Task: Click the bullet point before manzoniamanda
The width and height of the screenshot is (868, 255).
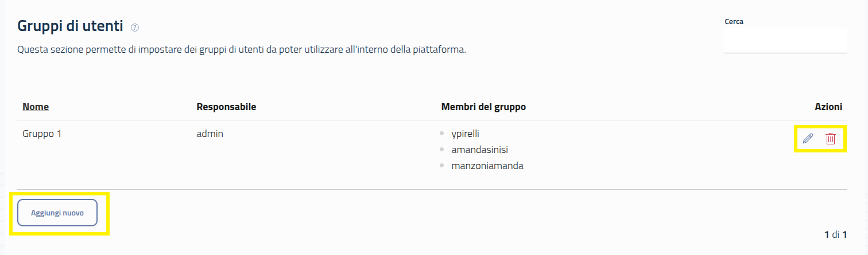Action: (x=442, y=166)
